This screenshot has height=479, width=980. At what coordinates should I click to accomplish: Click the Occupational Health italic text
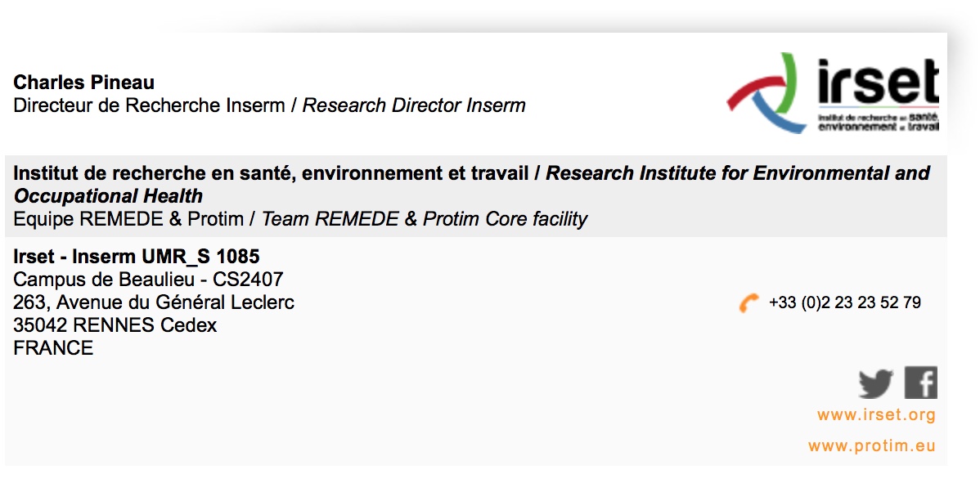pyautogui.click(x=108, y=196)
